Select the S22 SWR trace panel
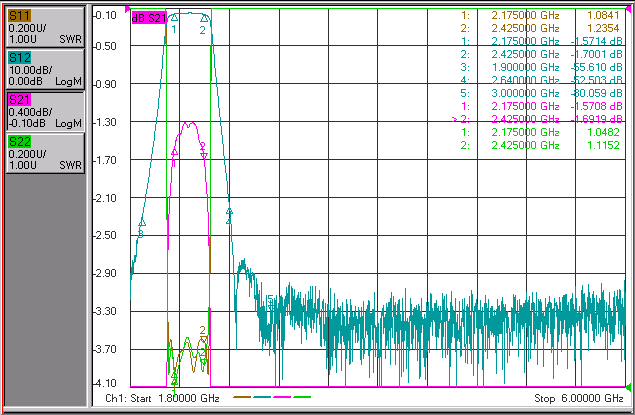635x415 pixels. tap(45, 153)
